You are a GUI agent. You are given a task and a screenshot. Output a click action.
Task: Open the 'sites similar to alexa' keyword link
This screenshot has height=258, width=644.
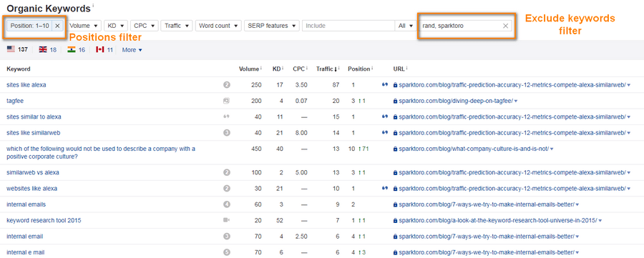point(34,117)
